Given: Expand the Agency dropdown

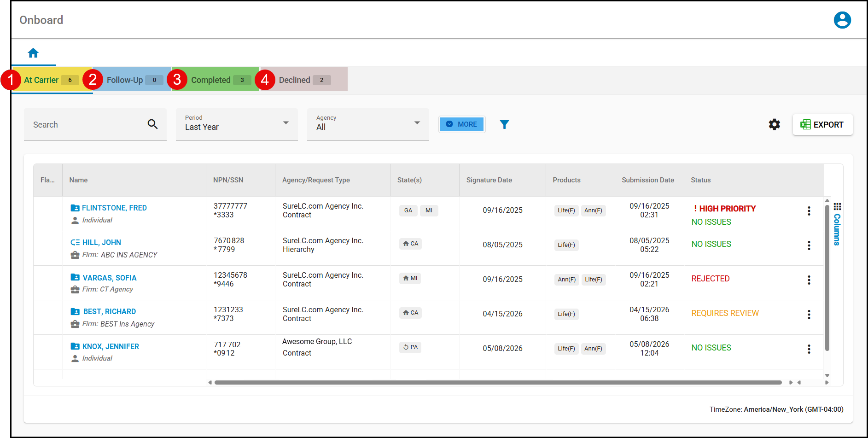Looking at the screenshot, I should click(368, 124).
